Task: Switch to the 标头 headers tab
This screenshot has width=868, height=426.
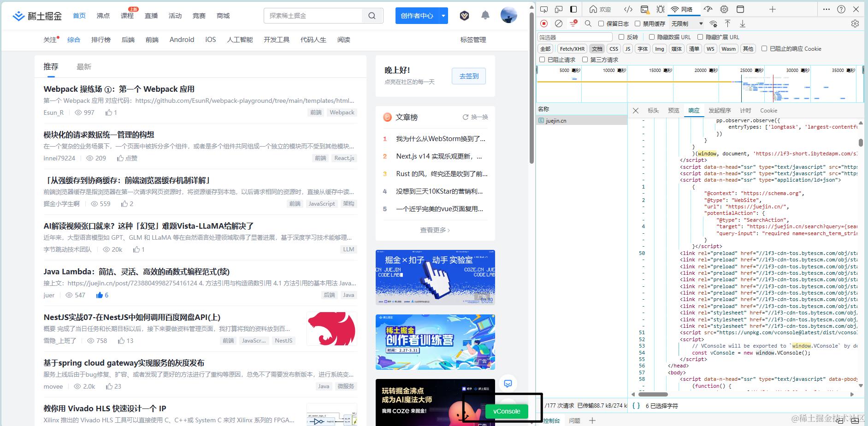Action: 653,111
